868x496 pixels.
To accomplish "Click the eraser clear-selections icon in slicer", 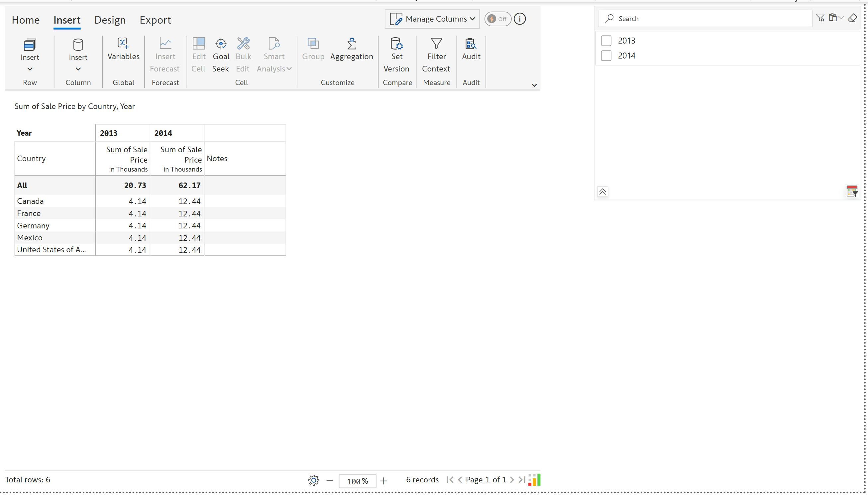I will (x=853, y=18).
